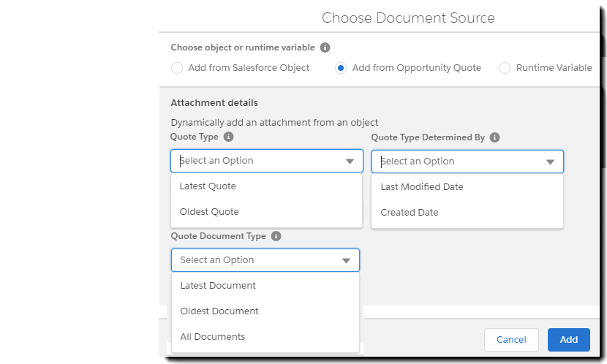
Task: Pick 'Last Modified Date' option
Action: coord(422,187)
